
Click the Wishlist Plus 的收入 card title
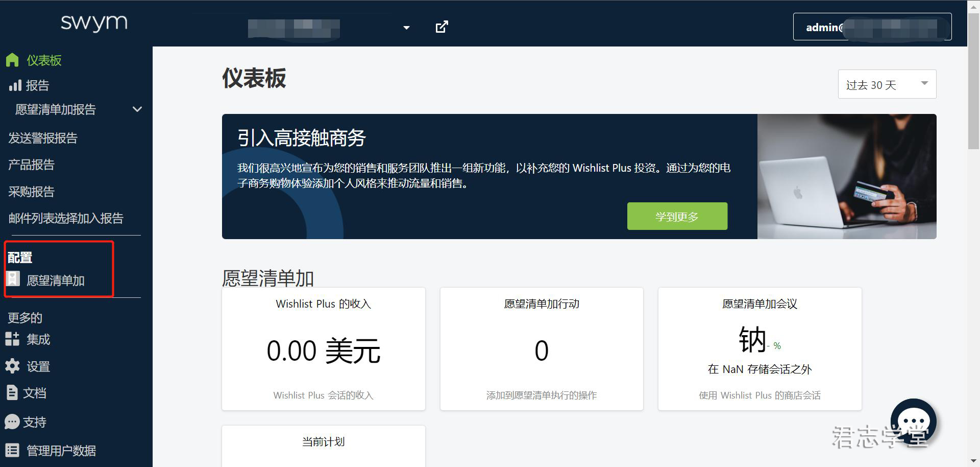tap(324, 304)
